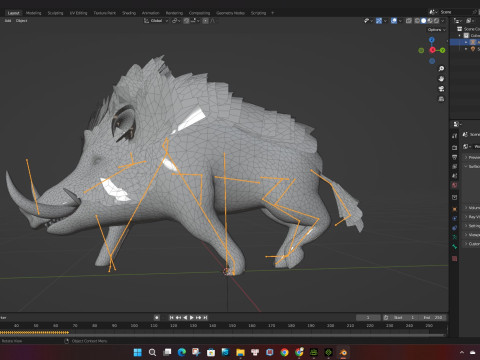Select wireframe viewport shading
480x360 pixels.
click(x=417, y=21)
